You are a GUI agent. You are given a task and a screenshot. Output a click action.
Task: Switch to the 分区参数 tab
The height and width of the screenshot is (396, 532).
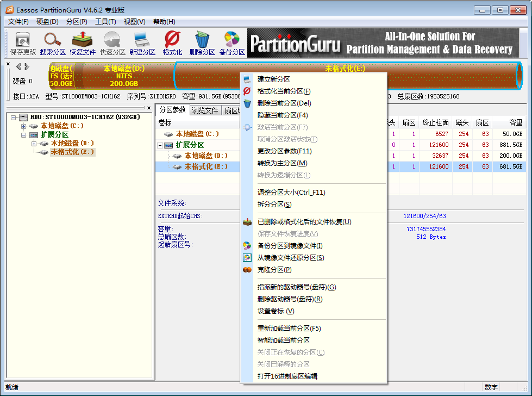173,110
